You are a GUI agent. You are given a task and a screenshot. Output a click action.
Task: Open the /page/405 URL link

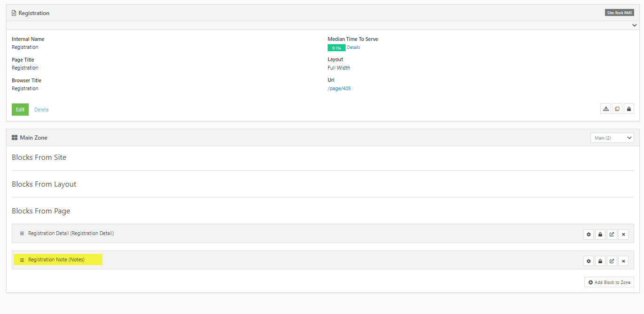pyautogui.click(x=339, y=88)
